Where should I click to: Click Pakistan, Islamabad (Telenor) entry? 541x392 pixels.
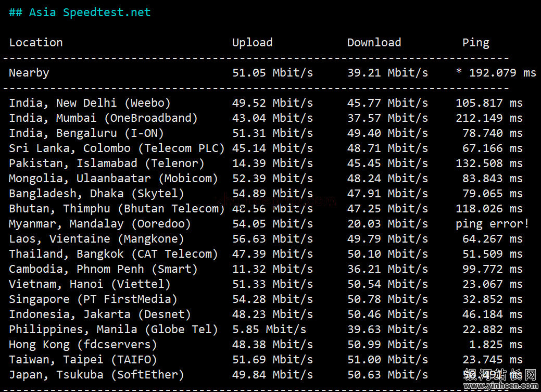tap(107, 163)
